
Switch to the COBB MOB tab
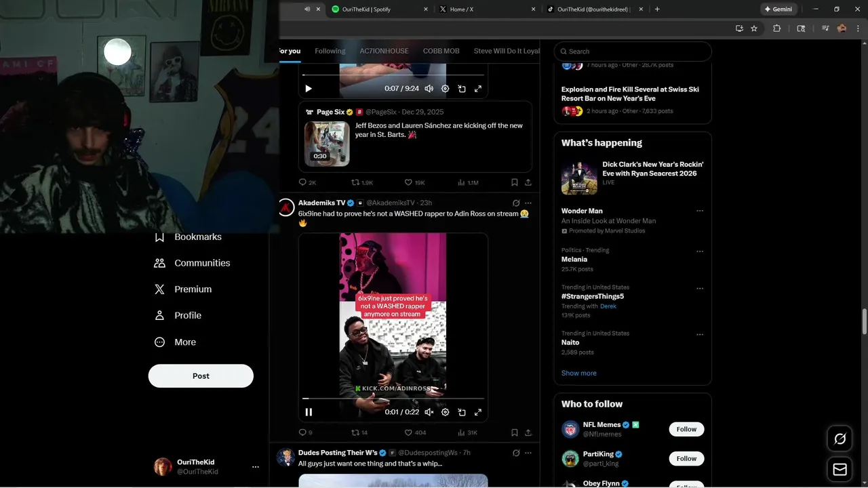tap(441, 51)
